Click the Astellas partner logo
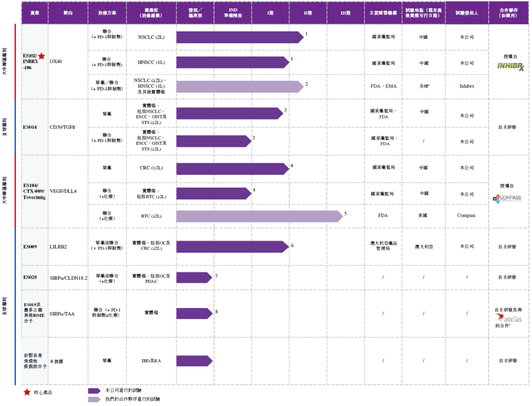 pos(509,318)
